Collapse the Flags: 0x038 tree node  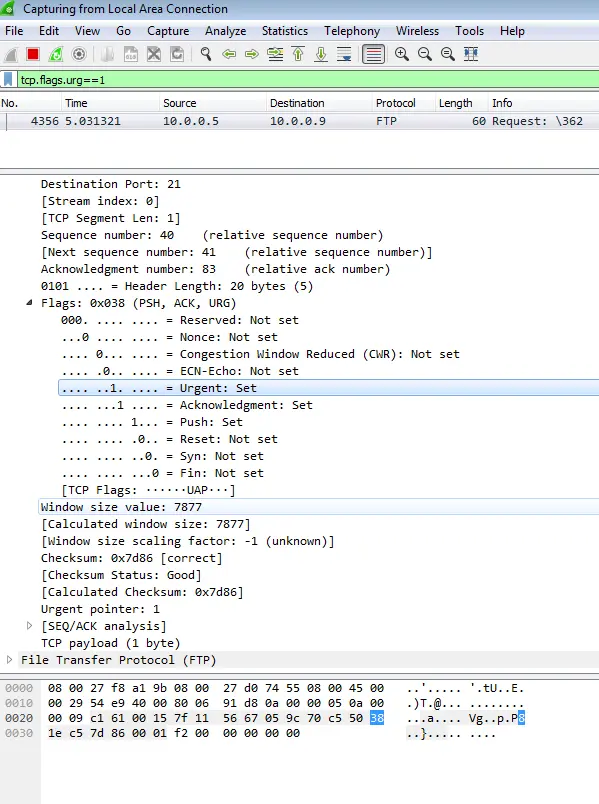point(29,303)
